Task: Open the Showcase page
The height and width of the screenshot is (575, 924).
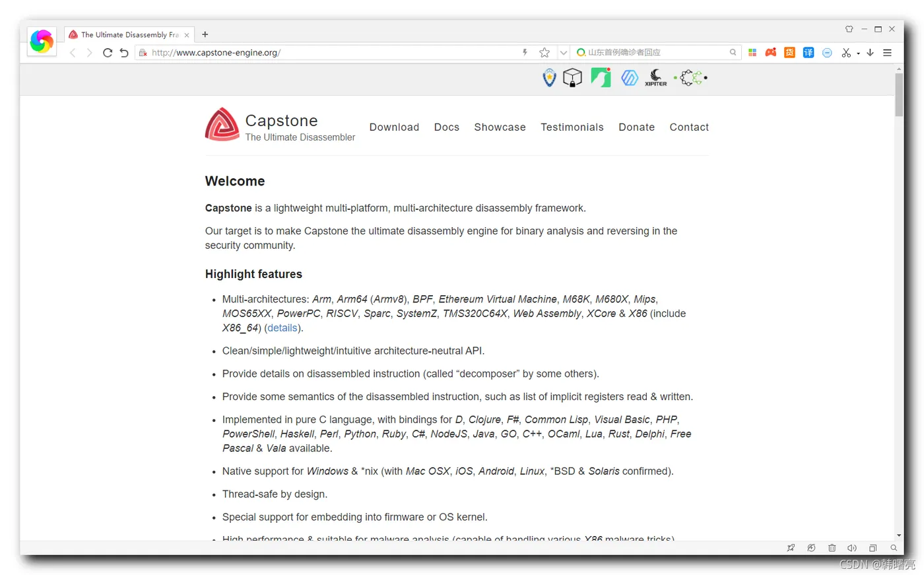Action: tap(500, 127)
